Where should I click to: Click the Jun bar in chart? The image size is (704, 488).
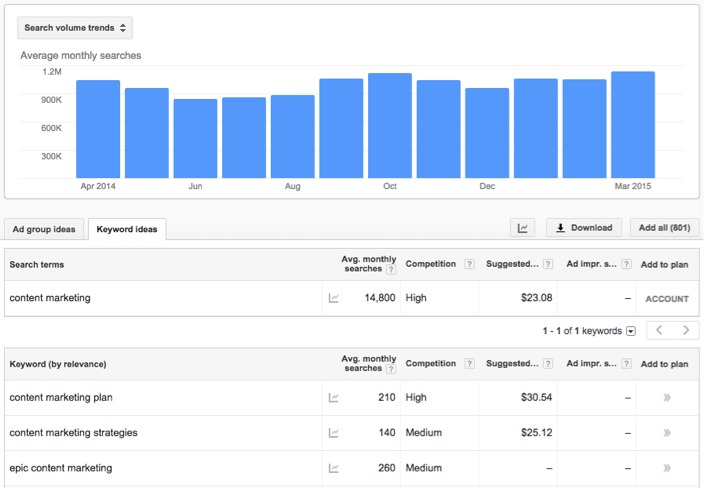point(195,139)
